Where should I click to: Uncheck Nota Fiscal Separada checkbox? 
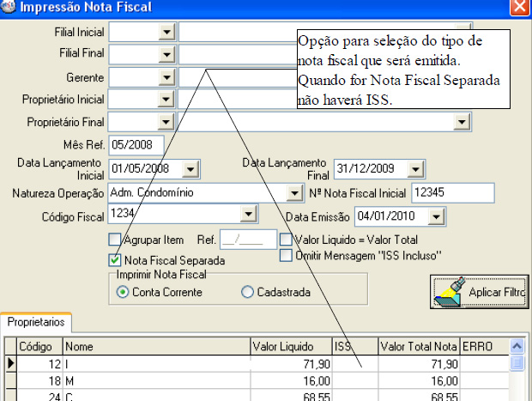(x=115, y=260)
